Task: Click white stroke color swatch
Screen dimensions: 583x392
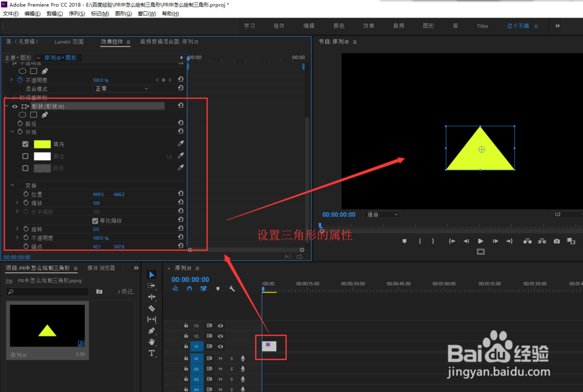Action: pos(42,156)
